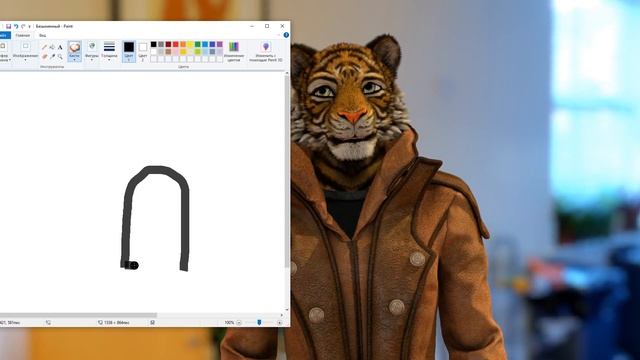
Task: Open the Edit colors (Изменение цветов) dialog
Action: [x=234, y=51]
